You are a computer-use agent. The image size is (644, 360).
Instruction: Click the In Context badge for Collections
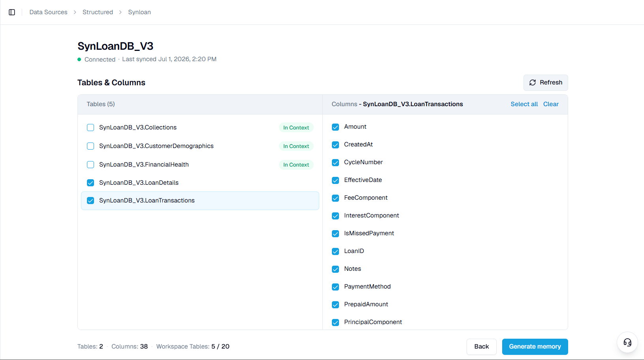(296, 127)
